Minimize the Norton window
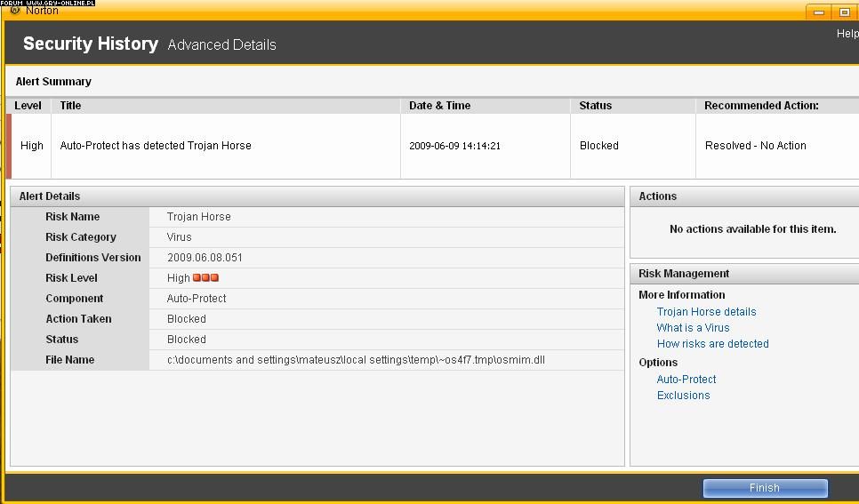This screenshot has height=504, width=859. click(819, 12)
